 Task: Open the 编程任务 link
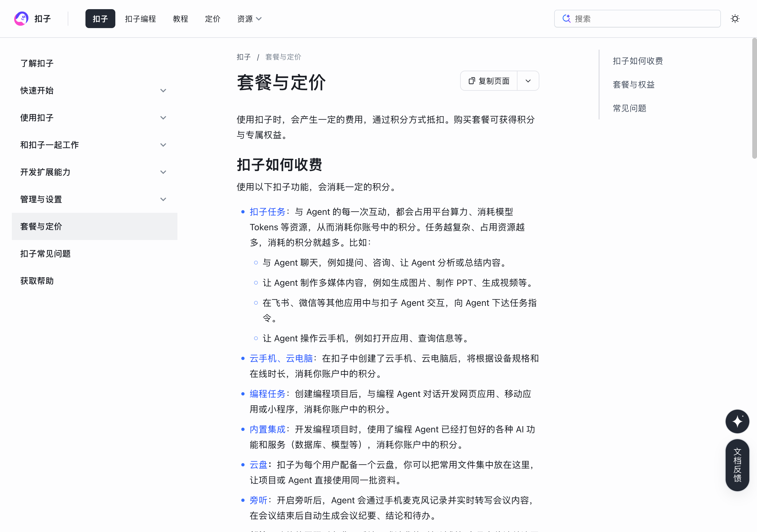click(267, 394)
